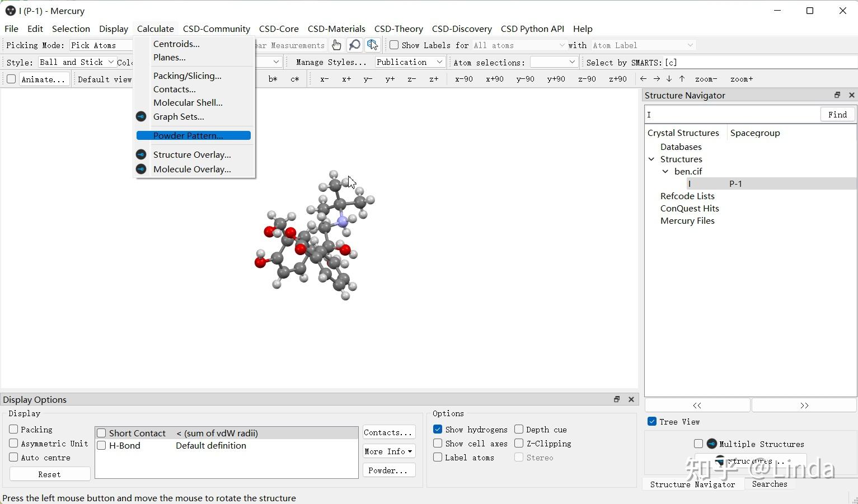Screen dimensions: 858x504
Task: Click the left arrow translate icon
Action: 644,79
